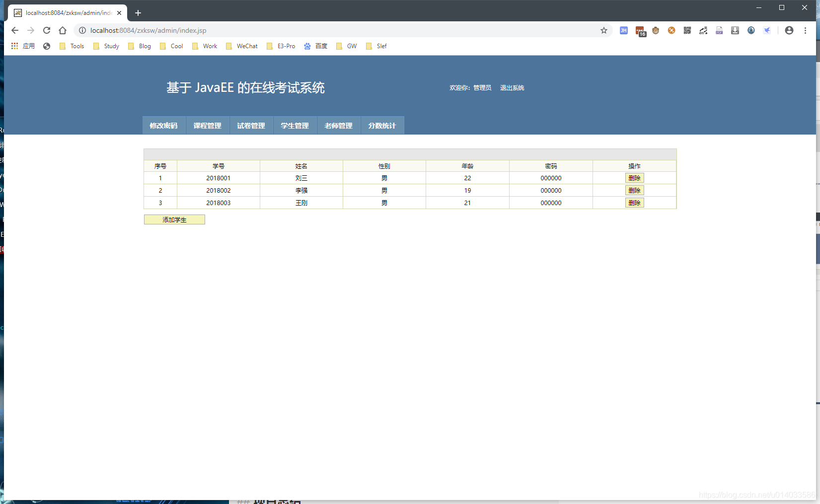This screenshot has height=504, width=820.
Task: Click student number 2018002
Action: pos(219,190)
